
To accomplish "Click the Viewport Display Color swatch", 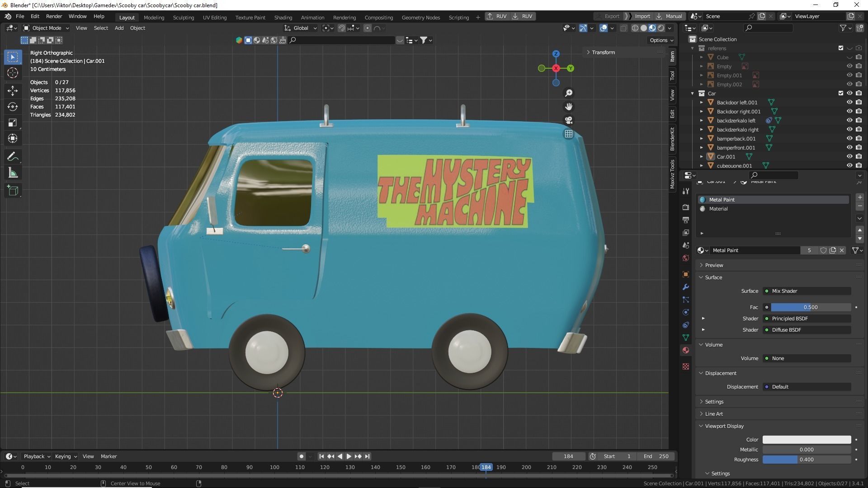I will pyautogui.click(x=807, y=440).
